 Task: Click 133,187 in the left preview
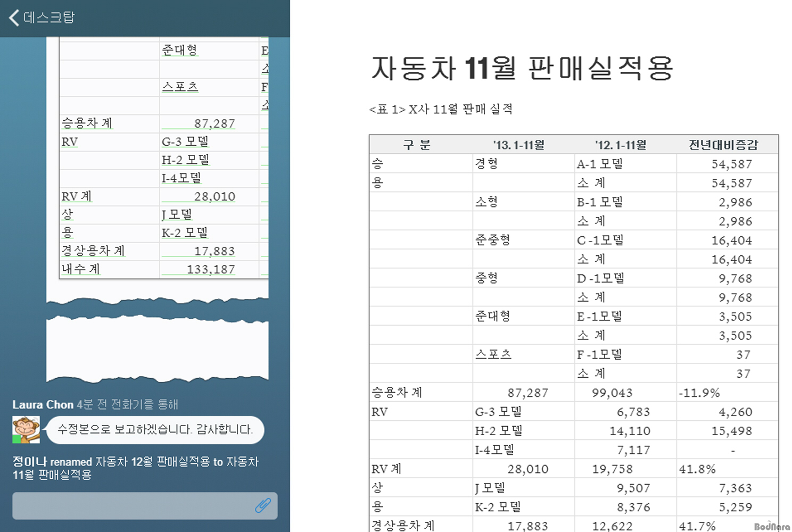(x=211, y=269)
